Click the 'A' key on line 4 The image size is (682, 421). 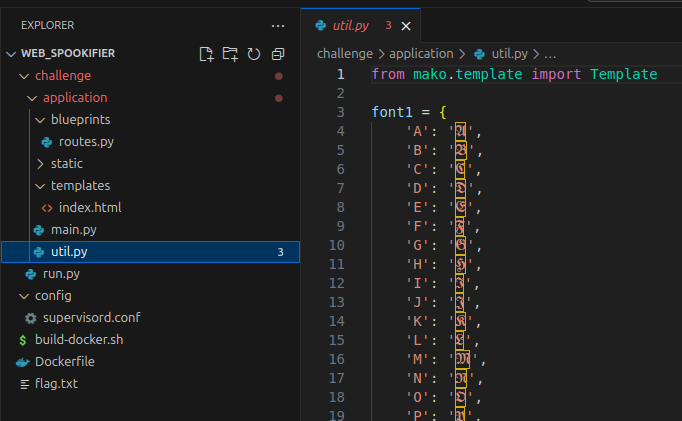click(417, 131)
